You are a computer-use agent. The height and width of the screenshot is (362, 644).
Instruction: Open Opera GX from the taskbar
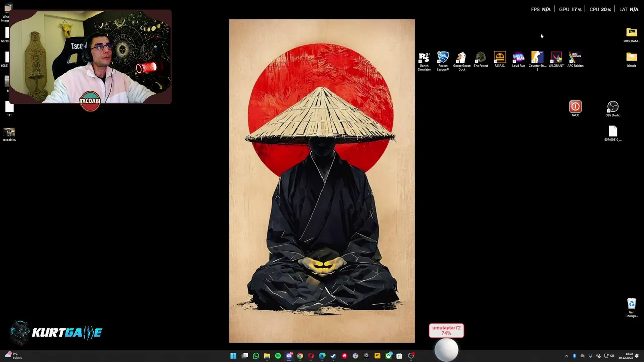pyautogui.click(x=311, y=356)
